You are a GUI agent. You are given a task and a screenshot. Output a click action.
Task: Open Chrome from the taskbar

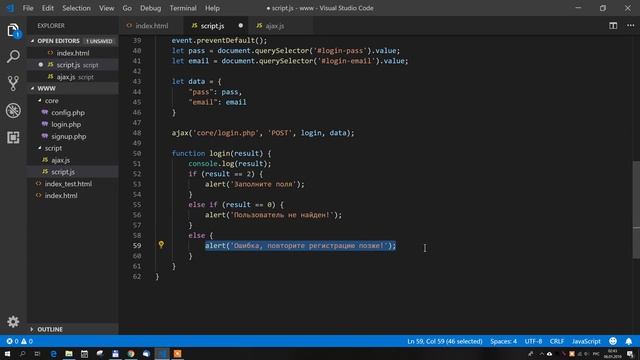point(131,354)
